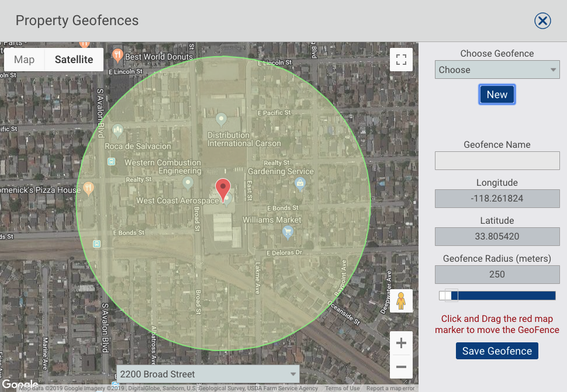Click the Williams Market map label
Viewport: 567px width, 392px height.
(272, 220)
